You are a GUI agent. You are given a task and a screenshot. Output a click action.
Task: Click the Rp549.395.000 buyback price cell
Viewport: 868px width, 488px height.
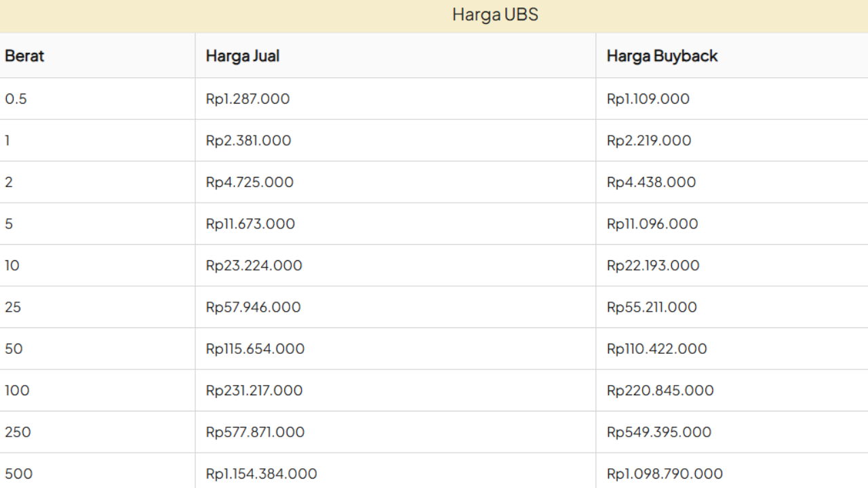[x=659, y=432]
